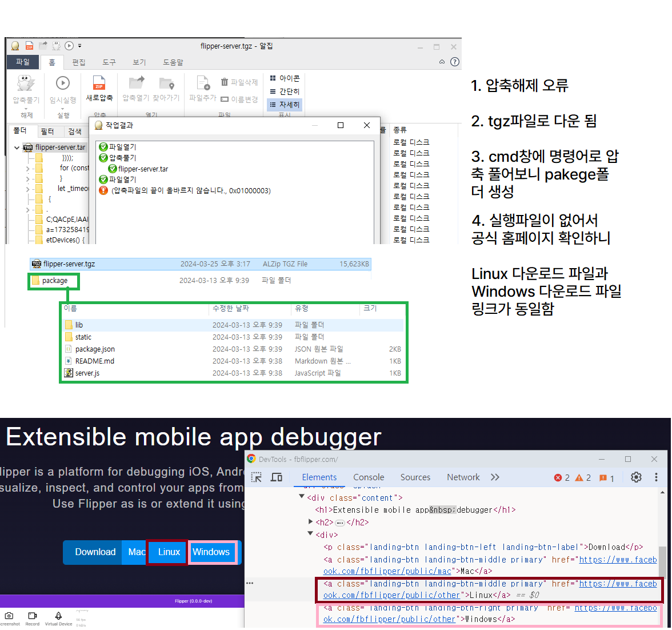Image resolution: width=672 pixels, height=630 pixels.
Task: Click the 새로압축 ZIP icon
Action: (x=99, y=82)
